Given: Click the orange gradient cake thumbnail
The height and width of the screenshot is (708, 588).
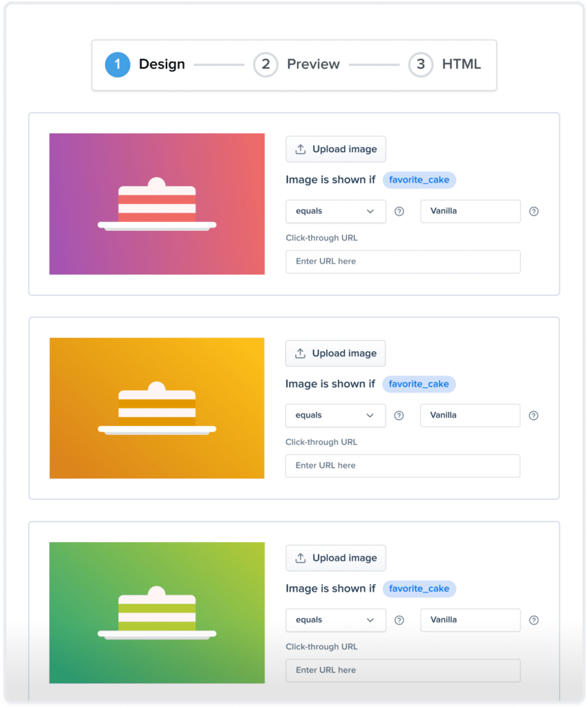Looking at the screenshot, I should pos(157,407).
